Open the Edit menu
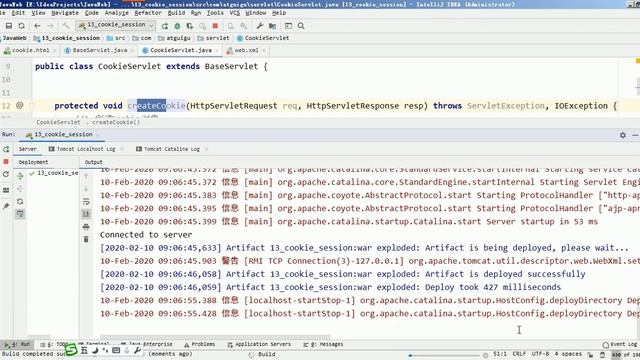The image size is (640, 360). 18,13
